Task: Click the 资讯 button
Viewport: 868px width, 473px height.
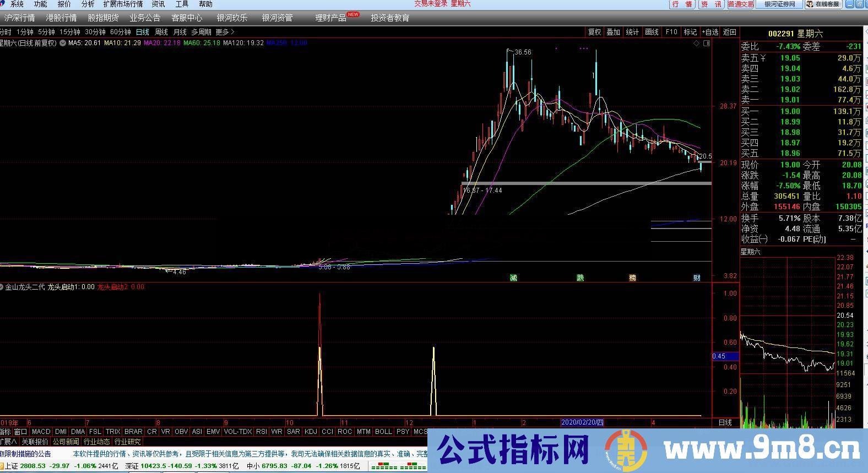Action: tap(711, 4)
